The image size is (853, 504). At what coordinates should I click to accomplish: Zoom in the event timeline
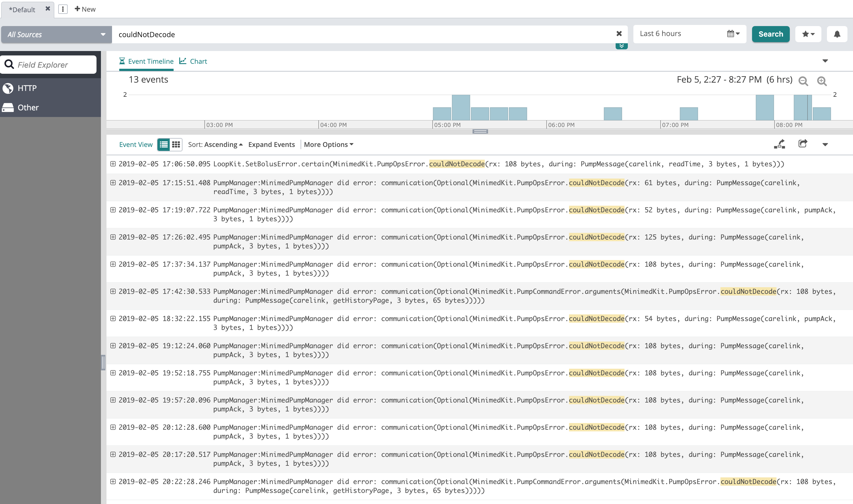coord(822,81)
